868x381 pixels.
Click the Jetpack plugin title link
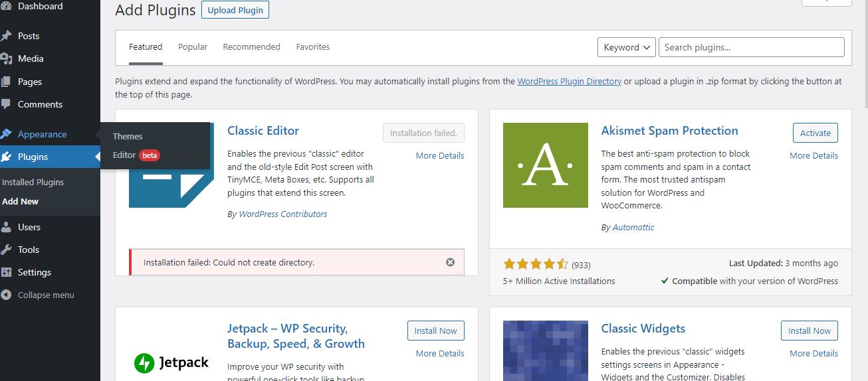[x=296, y=336]
